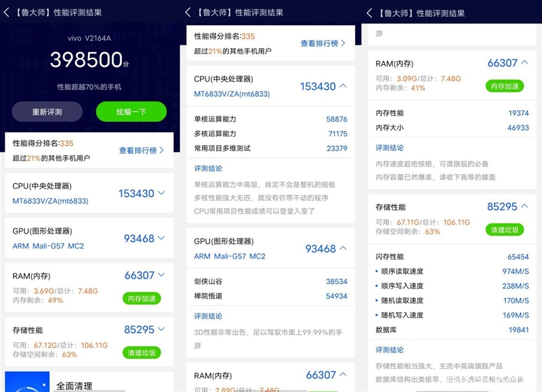
Task: Tap 内存加速 button on right screen
Action: coord(505,86)
